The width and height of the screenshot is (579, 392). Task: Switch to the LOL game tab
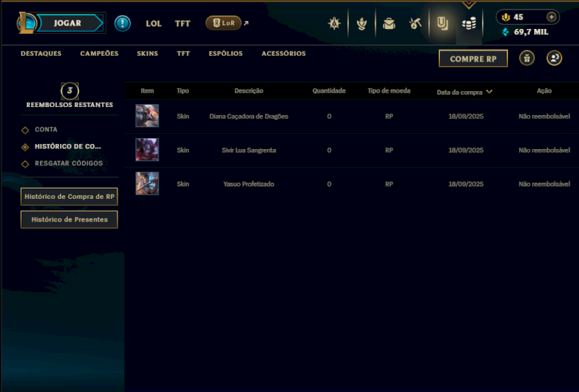pos(153,24)
